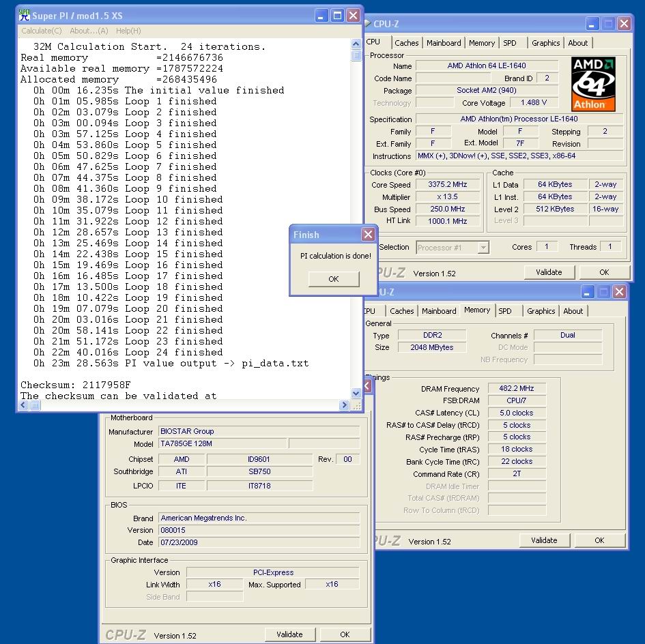Open the Help(H) menu in Super PI

pos(128,31)
